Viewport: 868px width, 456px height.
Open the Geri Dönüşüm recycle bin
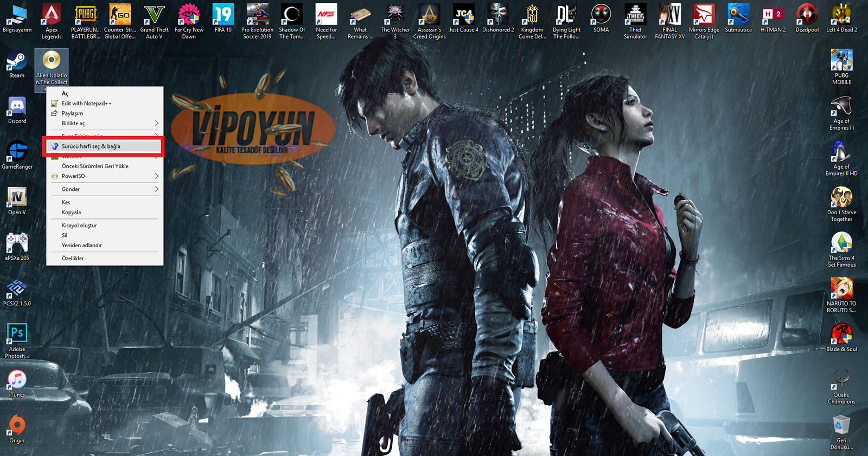(x=841, y=433)
